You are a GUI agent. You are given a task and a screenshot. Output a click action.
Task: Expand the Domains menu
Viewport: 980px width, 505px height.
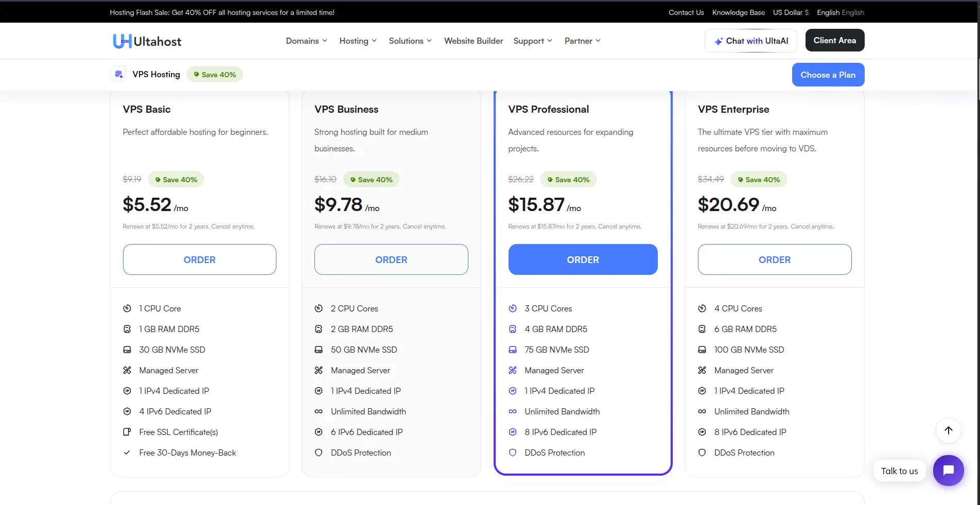click(x=306, y=41)
